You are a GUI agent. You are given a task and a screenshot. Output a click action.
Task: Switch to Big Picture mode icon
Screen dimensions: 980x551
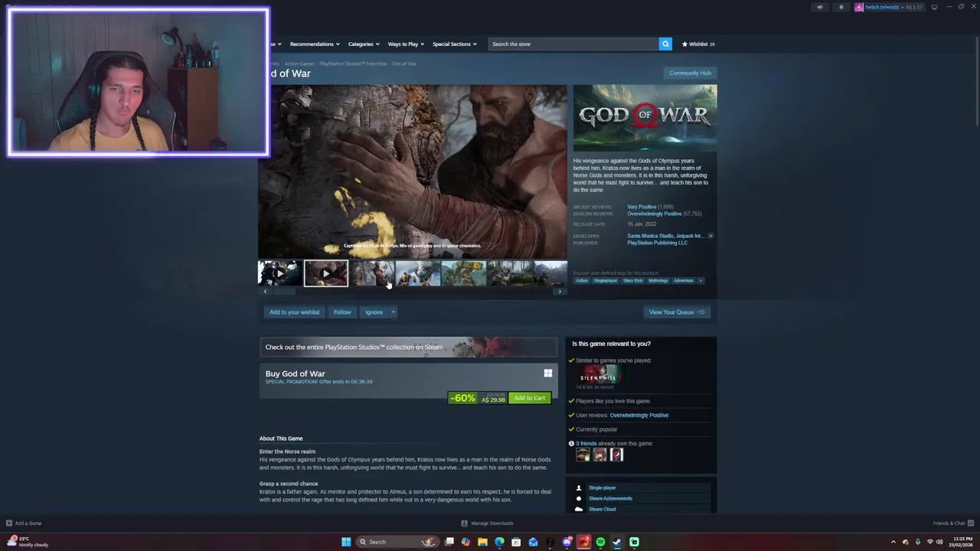coord(934,7)
